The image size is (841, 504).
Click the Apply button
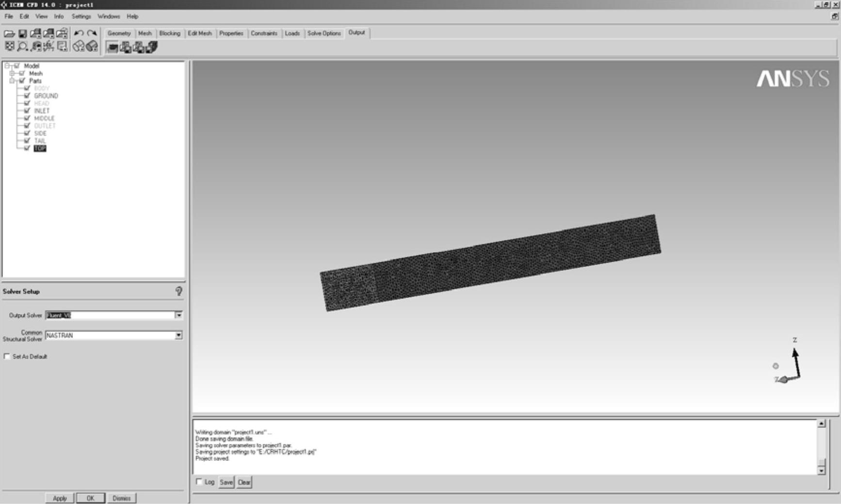(60, 498)
